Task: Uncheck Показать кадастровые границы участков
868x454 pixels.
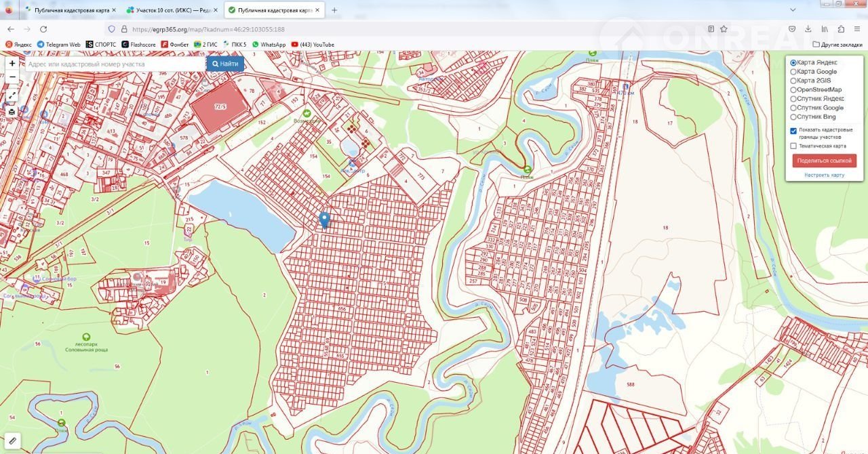Action: point(793,131)
